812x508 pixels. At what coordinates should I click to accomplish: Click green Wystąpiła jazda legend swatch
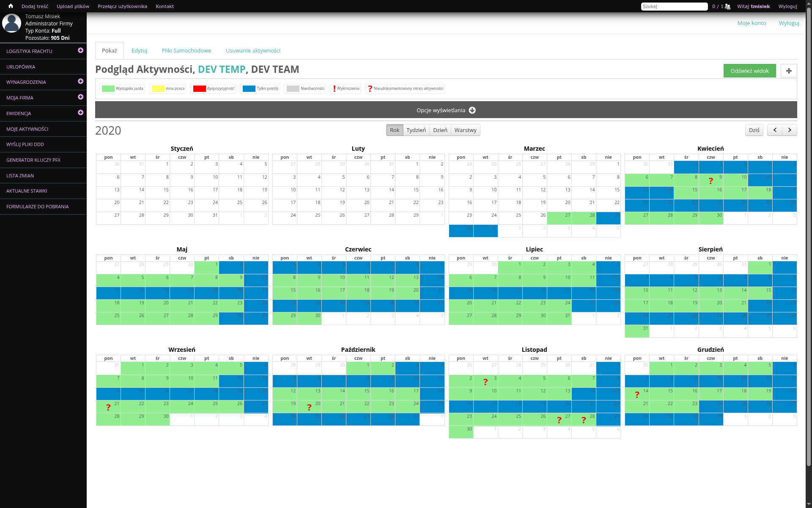(x=108, y=88)
